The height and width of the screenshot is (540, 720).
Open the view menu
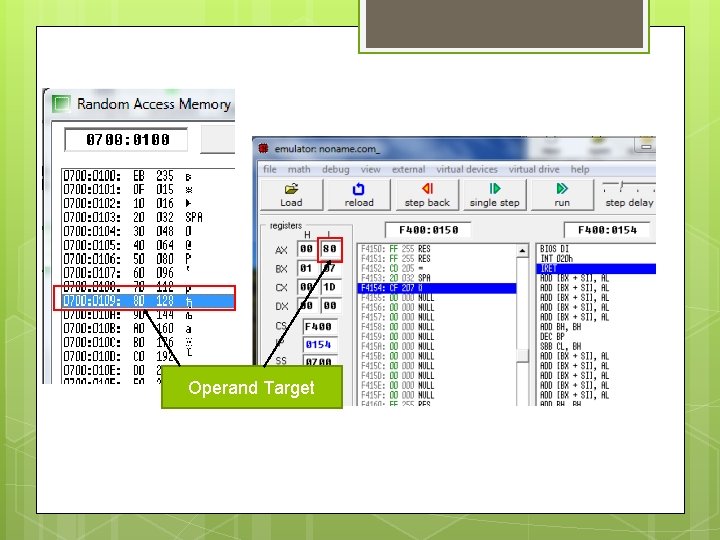(x=370, y=169)
